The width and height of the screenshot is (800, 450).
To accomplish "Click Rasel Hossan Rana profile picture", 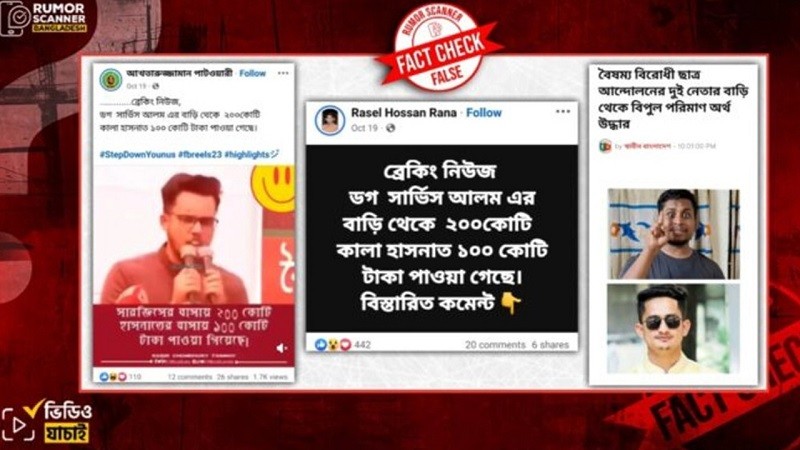I will (x=330, y=120).
